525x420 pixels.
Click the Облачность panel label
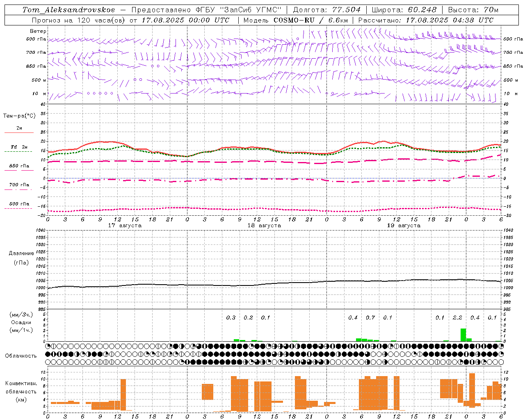coord(21,356)
